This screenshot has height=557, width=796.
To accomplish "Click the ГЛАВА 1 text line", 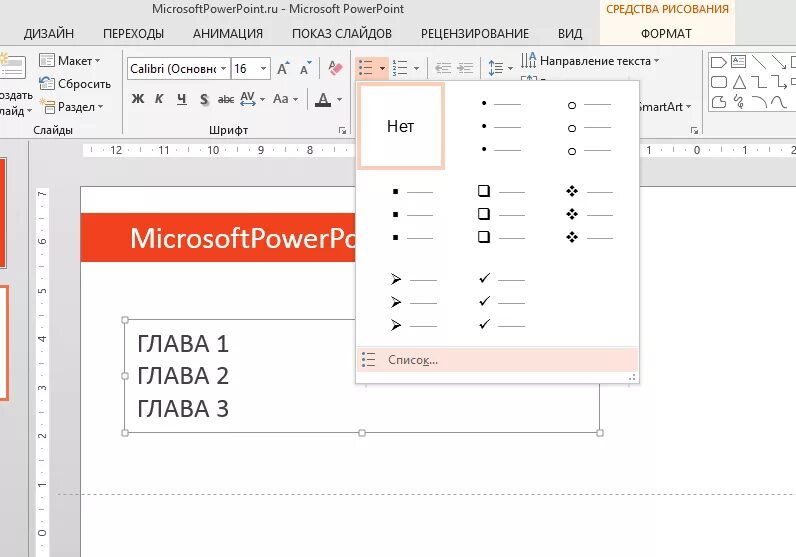I will coord(183,344).
